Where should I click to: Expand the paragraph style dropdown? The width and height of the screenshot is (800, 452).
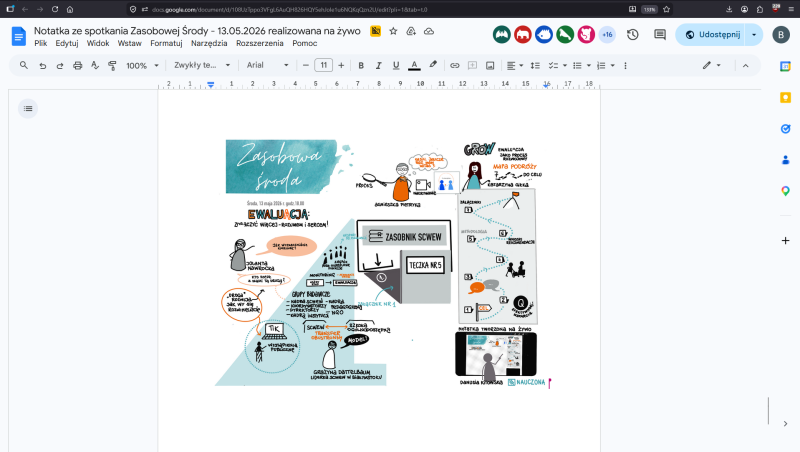click(202, 65)
